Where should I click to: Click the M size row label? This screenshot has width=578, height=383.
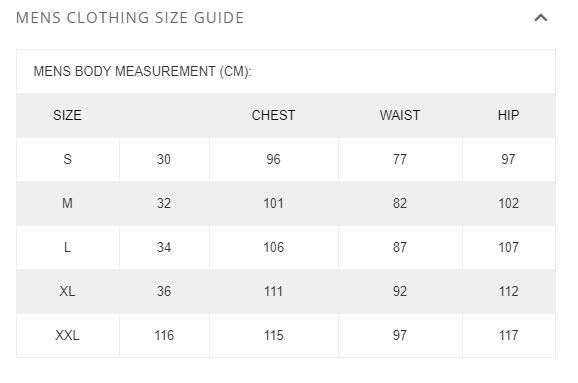pos(67,203)
